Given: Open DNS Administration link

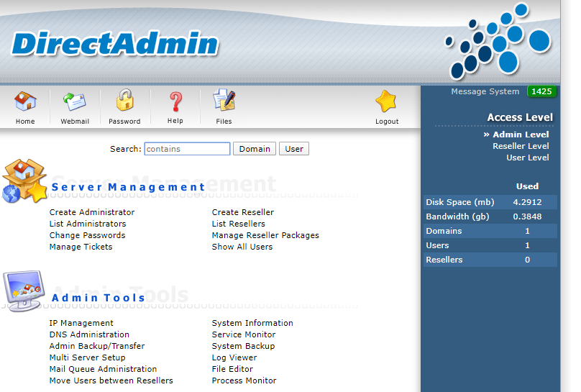Looking at the screenshot, I should point(89,334).
